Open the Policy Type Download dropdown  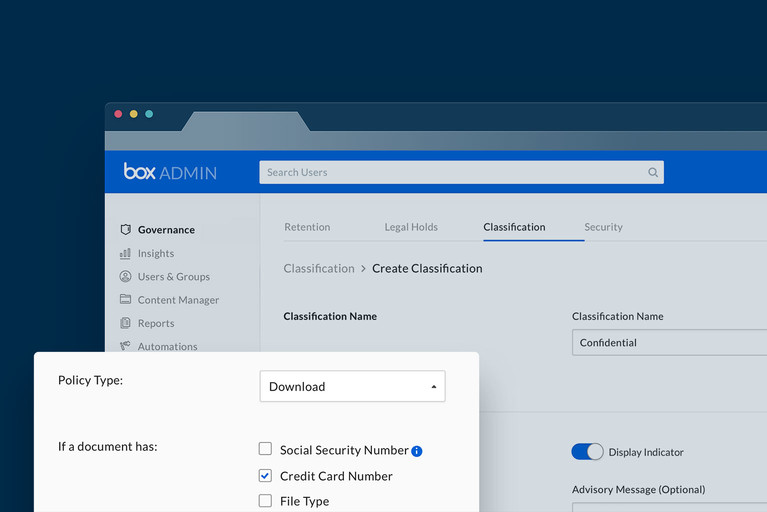(352, 387)
